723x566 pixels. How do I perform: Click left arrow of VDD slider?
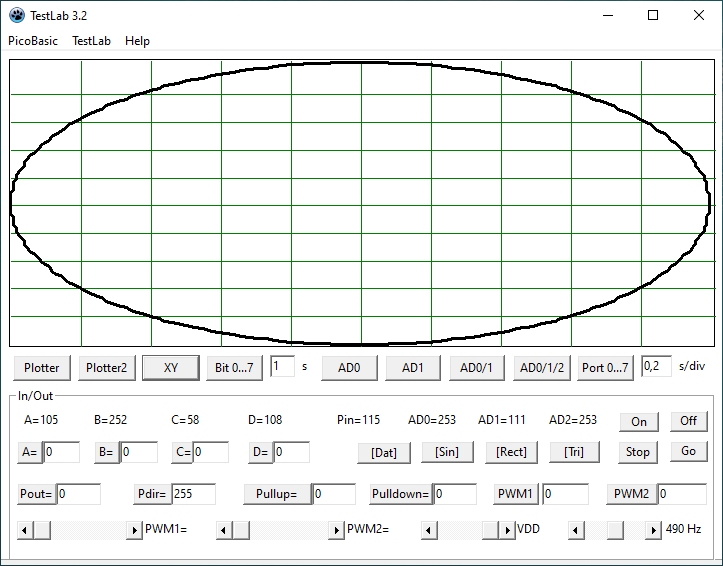click(x=428, y=530)
